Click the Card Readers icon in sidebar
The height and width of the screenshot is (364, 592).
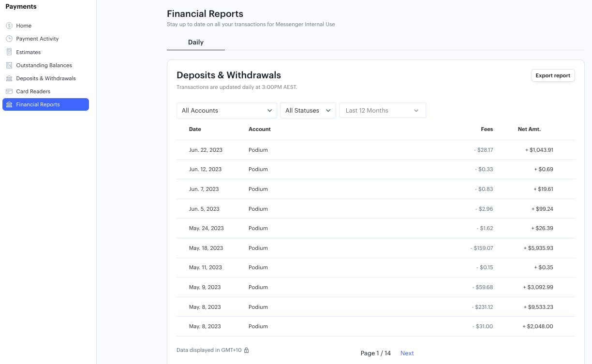coord(9,91)
